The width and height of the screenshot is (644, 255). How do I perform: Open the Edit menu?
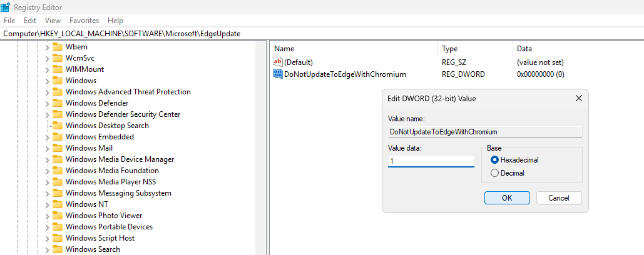30,21
